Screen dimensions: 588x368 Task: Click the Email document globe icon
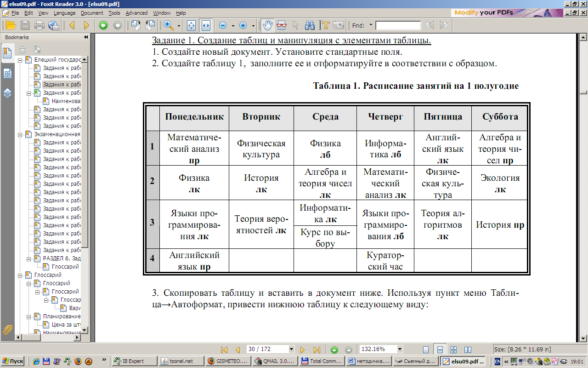tap(54, 25)
